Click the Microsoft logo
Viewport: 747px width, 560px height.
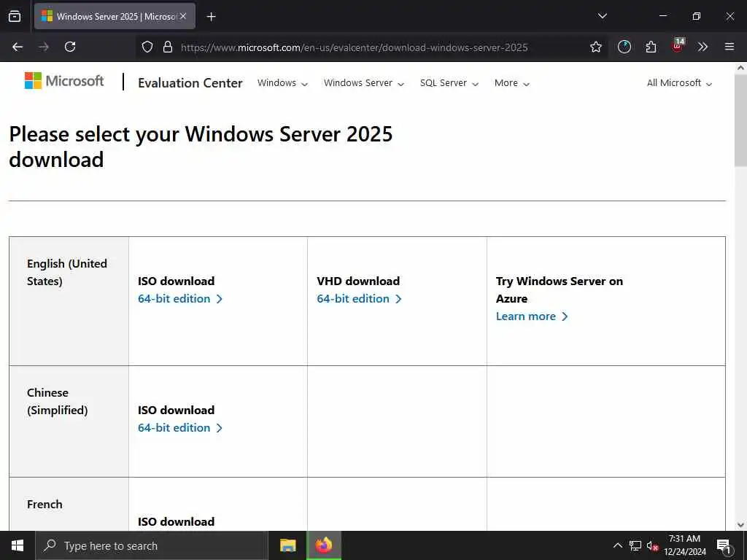(x=64, y=81)
